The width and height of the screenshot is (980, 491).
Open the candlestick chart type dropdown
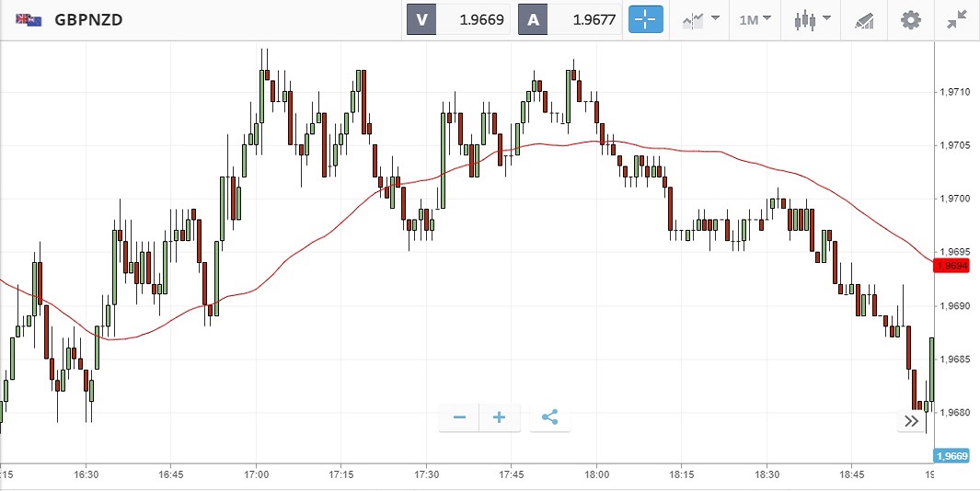click(x=813, y=19)
